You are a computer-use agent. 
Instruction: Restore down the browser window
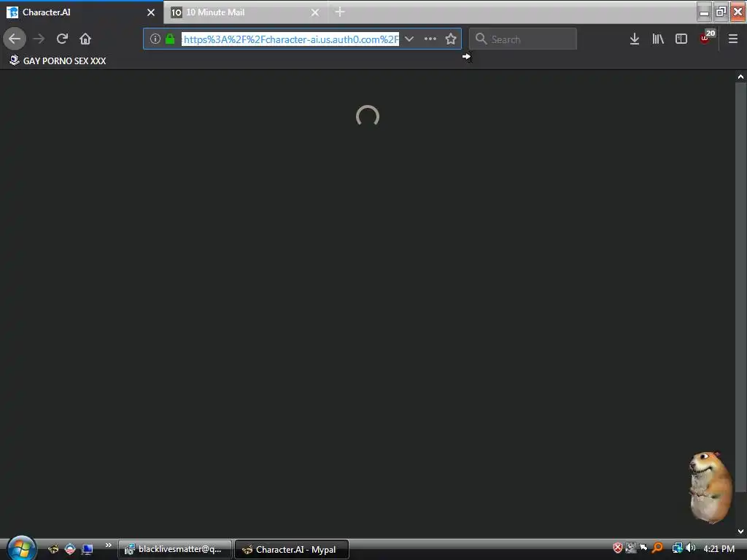tap(721, 12)
